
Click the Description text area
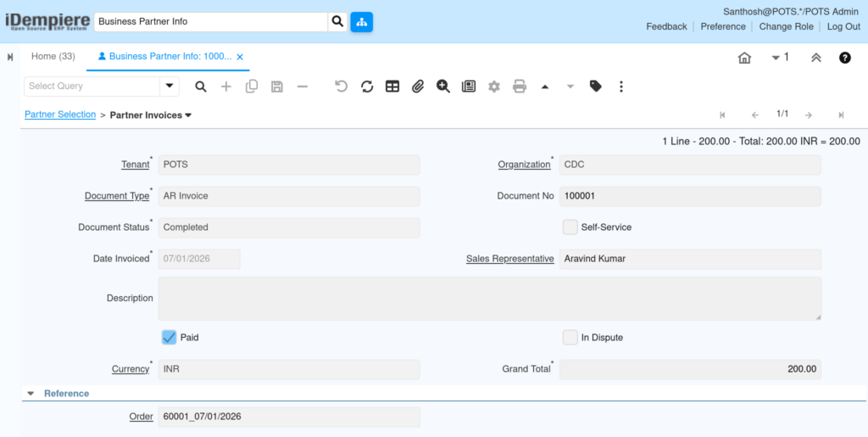point(489,299)
